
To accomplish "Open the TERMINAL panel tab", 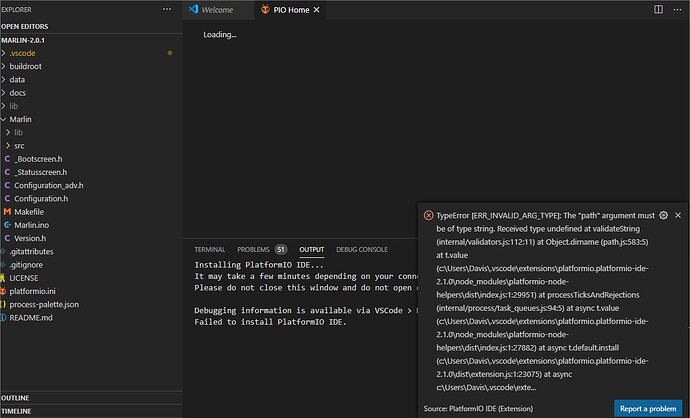I will click(x=209, y=249).
